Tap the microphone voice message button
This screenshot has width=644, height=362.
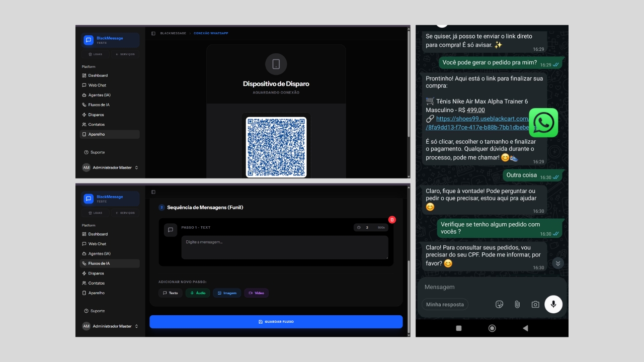tap(553, 304)
